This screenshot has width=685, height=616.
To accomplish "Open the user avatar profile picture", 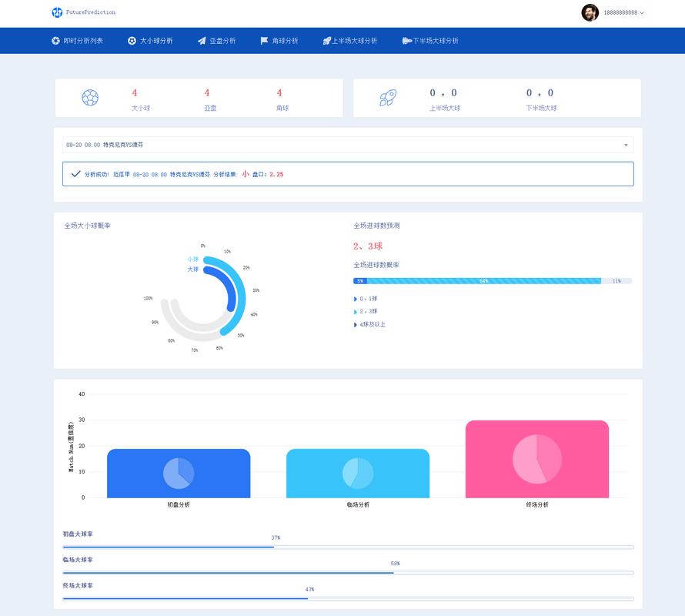I will tap(590, 12).
